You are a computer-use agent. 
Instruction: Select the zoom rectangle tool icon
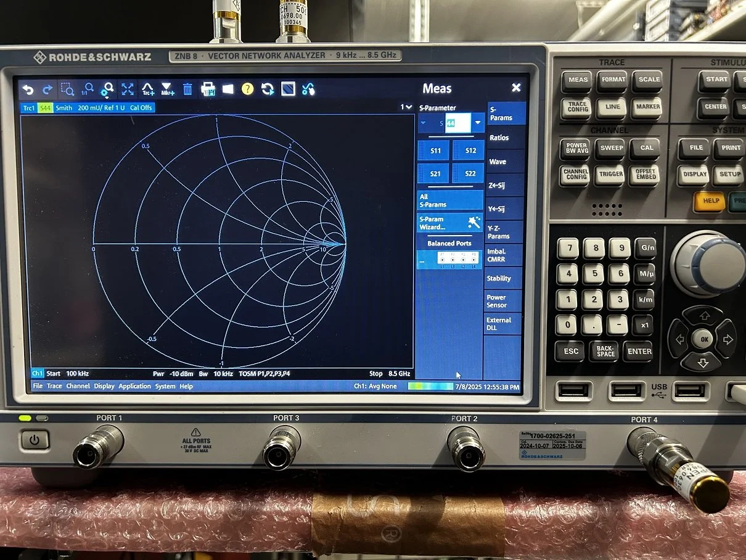click(x=67, y=90)
